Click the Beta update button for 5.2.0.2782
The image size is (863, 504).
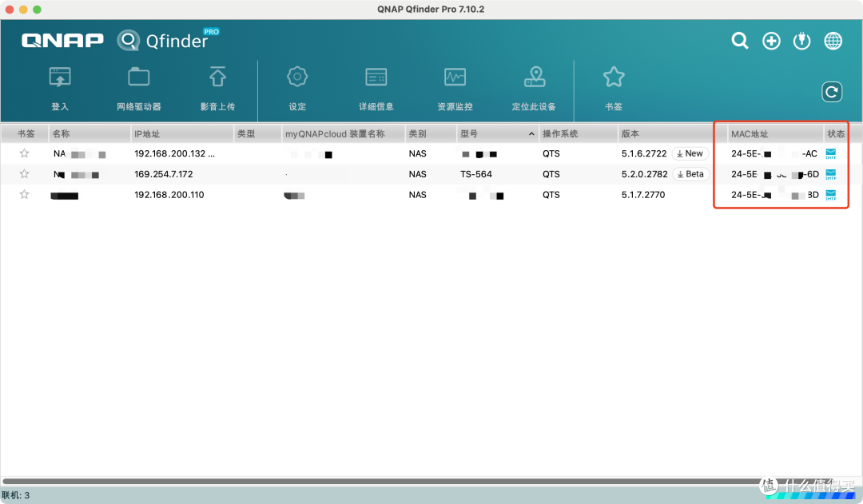click(x=690, y=174)
